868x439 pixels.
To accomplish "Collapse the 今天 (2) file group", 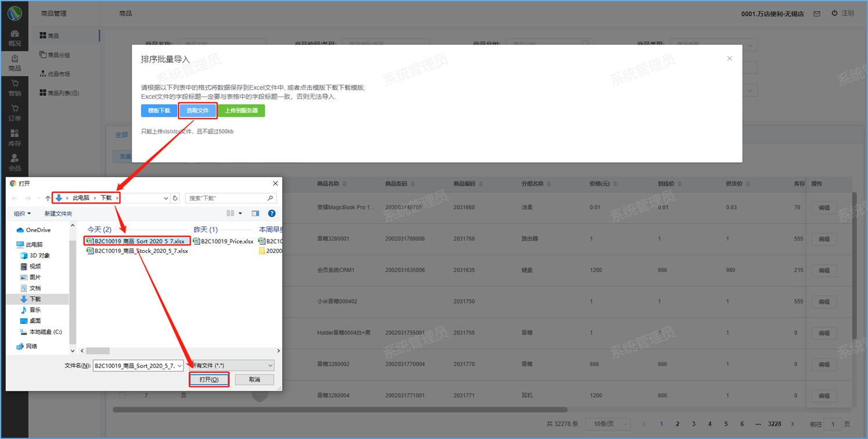I will (99, 230).
